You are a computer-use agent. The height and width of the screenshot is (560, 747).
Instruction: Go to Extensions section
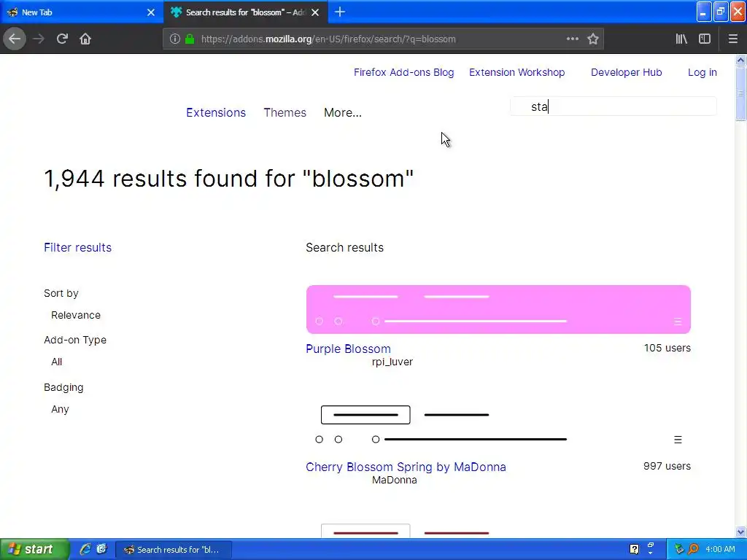(216, 113)
